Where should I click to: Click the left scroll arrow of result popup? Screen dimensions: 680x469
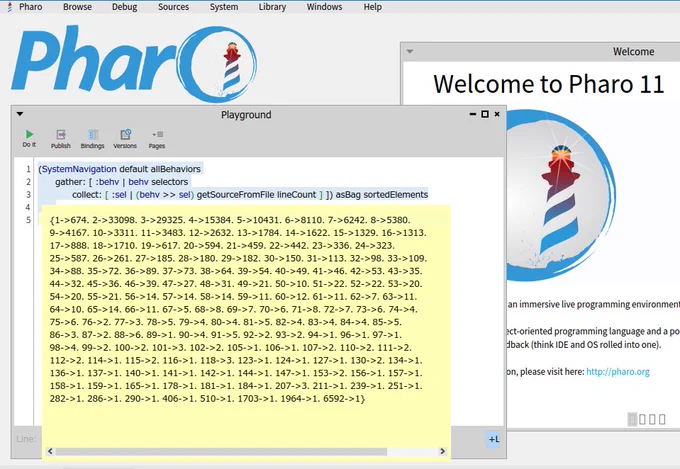[x=50, y=451]
